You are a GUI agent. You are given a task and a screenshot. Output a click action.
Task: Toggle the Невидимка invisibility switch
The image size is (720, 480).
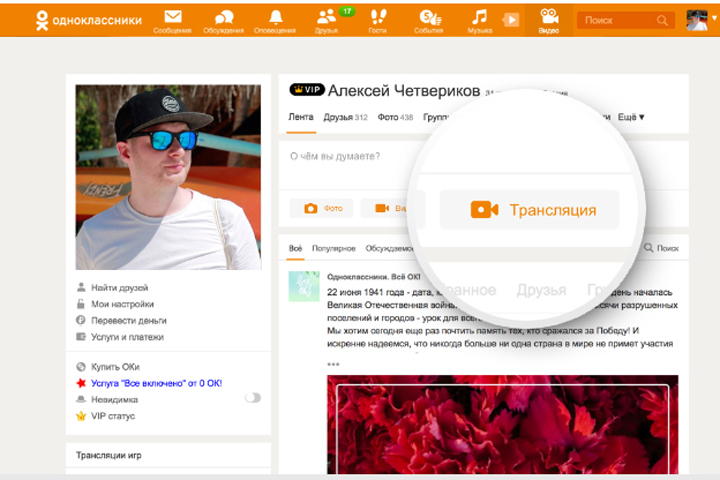click(252, 397)
